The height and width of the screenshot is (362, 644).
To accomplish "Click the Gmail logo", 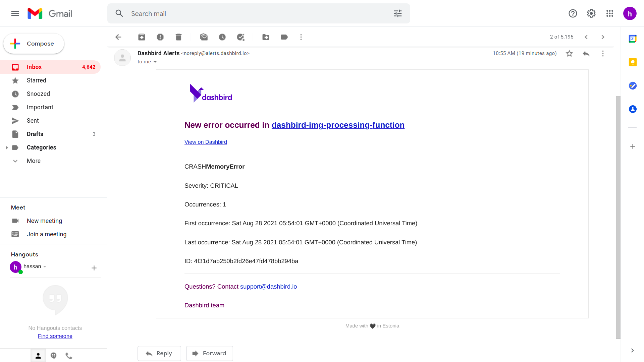I will (50, 13).
